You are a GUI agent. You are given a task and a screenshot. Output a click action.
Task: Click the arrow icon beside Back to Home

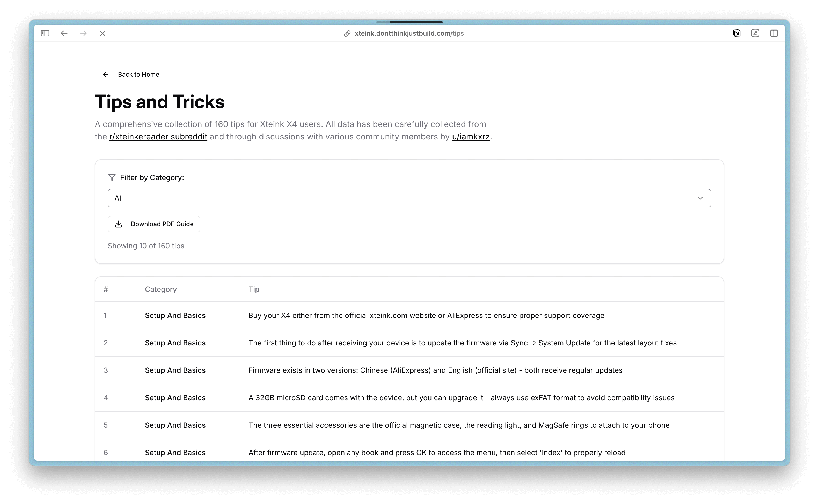(x=105, y=74)
